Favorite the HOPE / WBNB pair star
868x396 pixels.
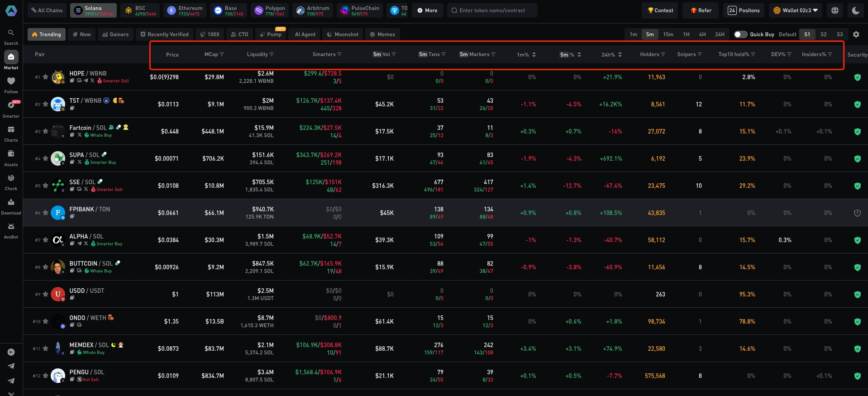click(45, 77)
